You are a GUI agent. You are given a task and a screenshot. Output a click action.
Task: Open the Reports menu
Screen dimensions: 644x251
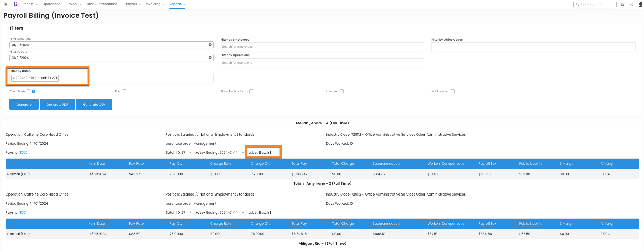click(x=177, y=4)
